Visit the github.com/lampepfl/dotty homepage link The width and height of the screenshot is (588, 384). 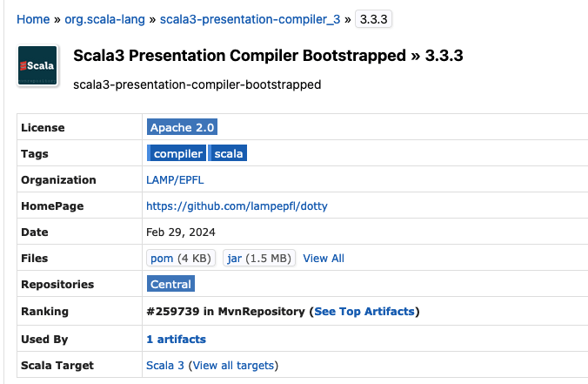tap(237, 206)
